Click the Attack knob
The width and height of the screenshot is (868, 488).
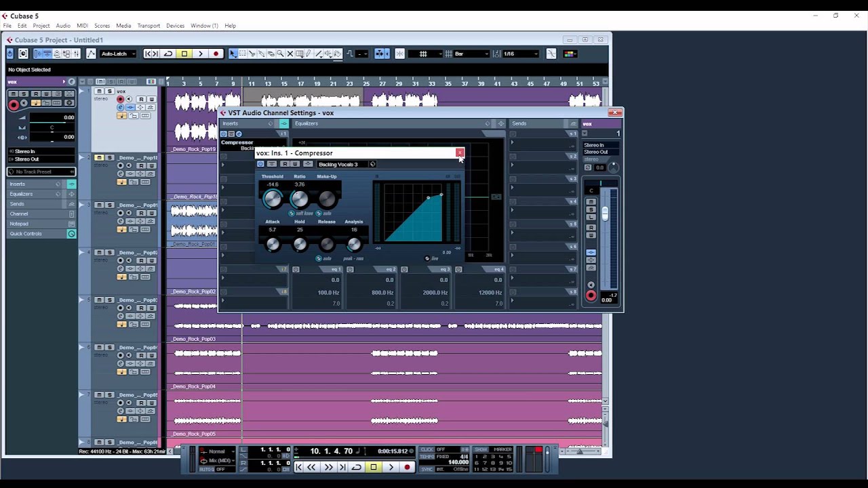pos(272,244)
